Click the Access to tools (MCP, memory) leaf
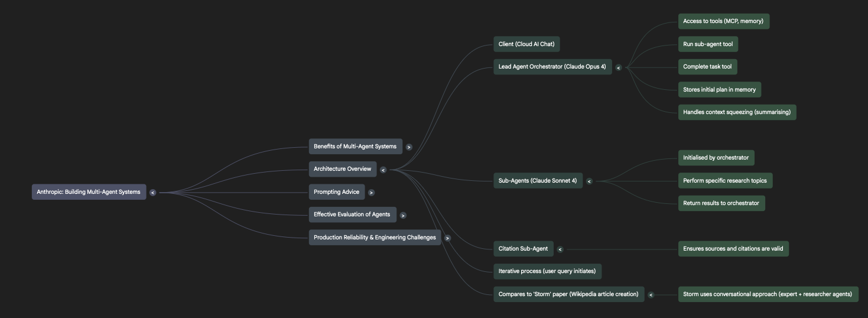Viewport: 868px width, 318px height. pyautogui.click(x=723, y=21)
